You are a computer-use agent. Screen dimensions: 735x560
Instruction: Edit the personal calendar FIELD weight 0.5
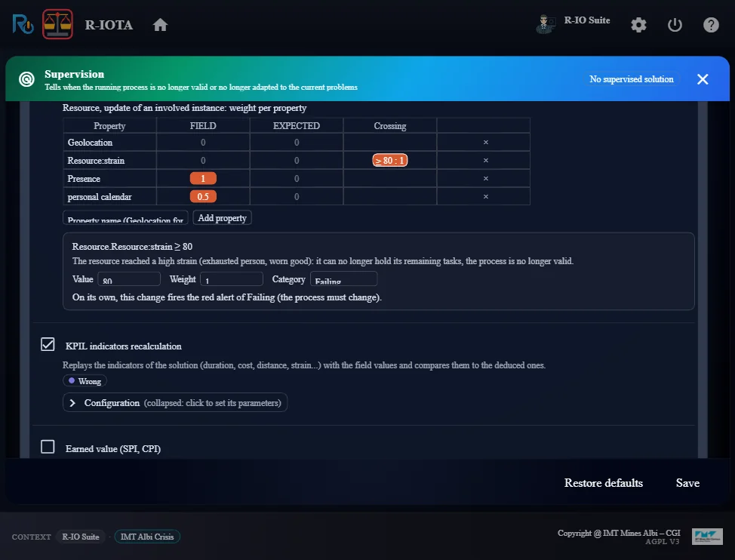(x=203, y=197)
